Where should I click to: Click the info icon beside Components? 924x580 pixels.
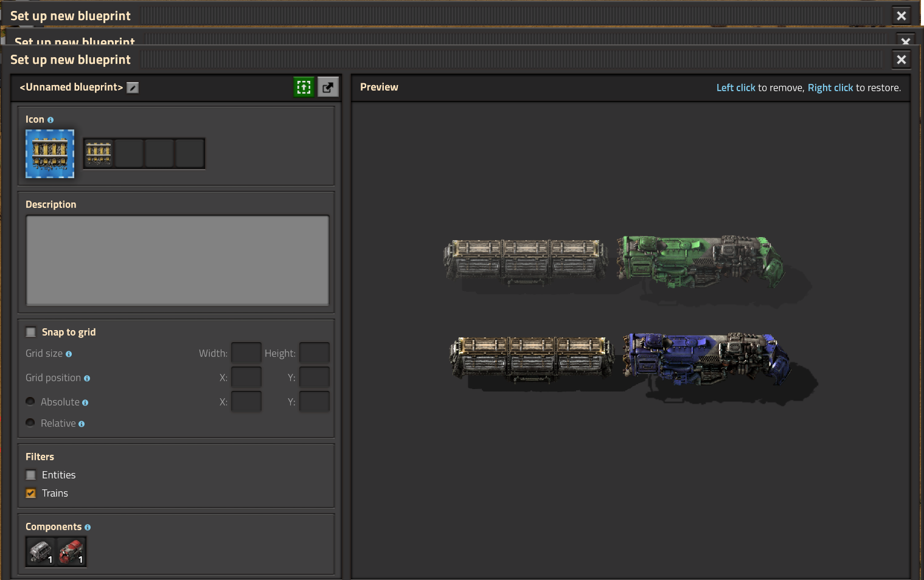click(88, 528)
